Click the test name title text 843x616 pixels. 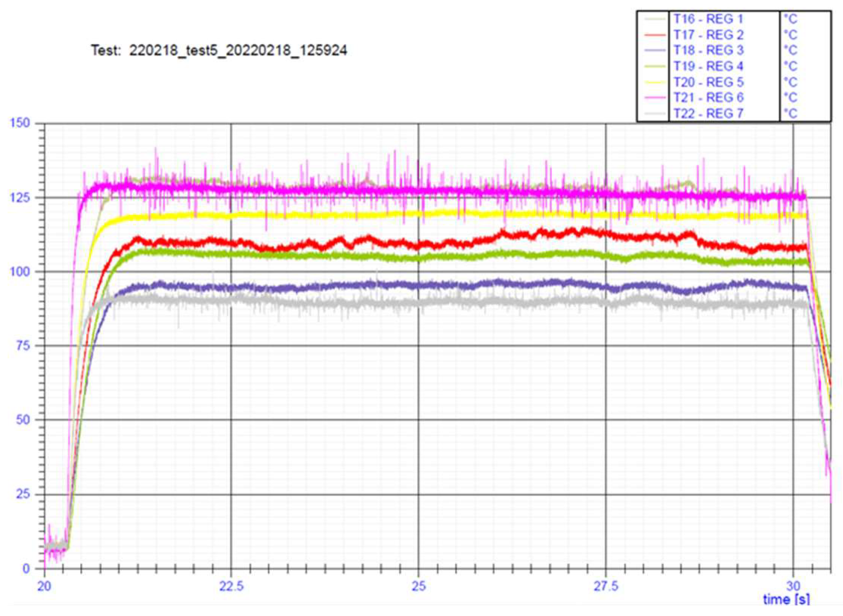click(219, 50)
